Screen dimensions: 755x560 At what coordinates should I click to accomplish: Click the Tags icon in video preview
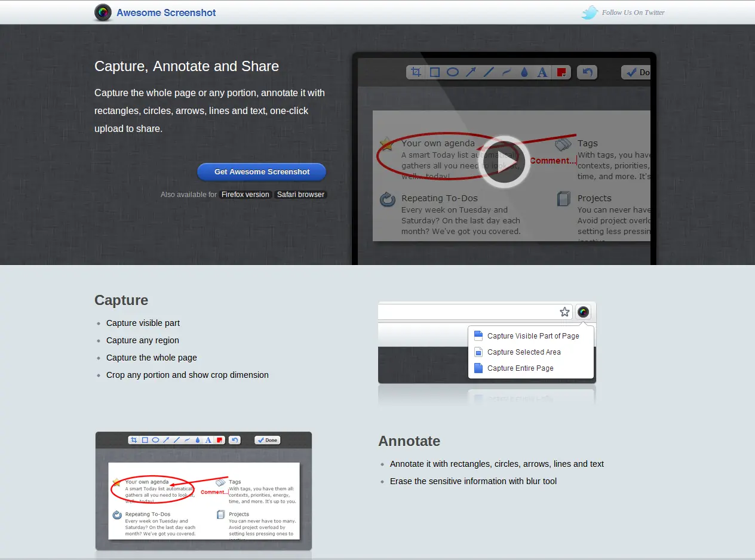point(563,144)
